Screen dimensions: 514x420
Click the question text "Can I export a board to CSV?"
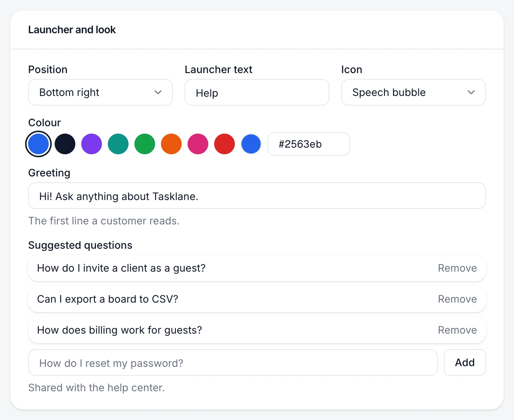point(107,299)
